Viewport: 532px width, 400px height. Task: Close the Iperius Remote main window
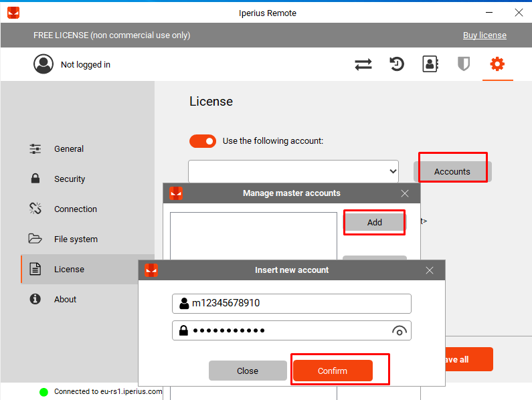click(x=519, y=13)
